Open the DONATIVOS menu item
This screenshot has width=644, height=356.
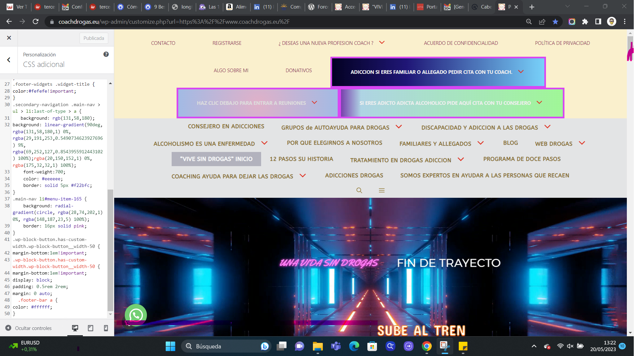(298, 71)
